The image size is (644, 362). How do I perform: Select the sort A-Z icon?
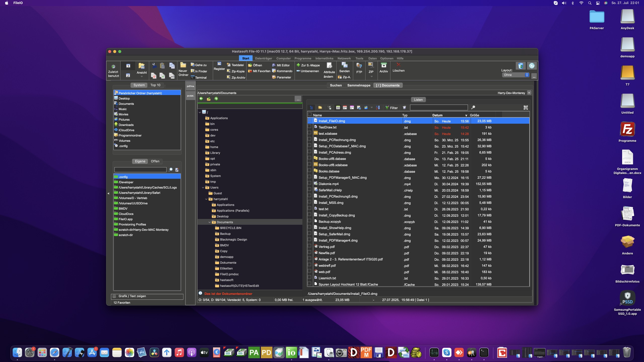(x=378, y=108)
